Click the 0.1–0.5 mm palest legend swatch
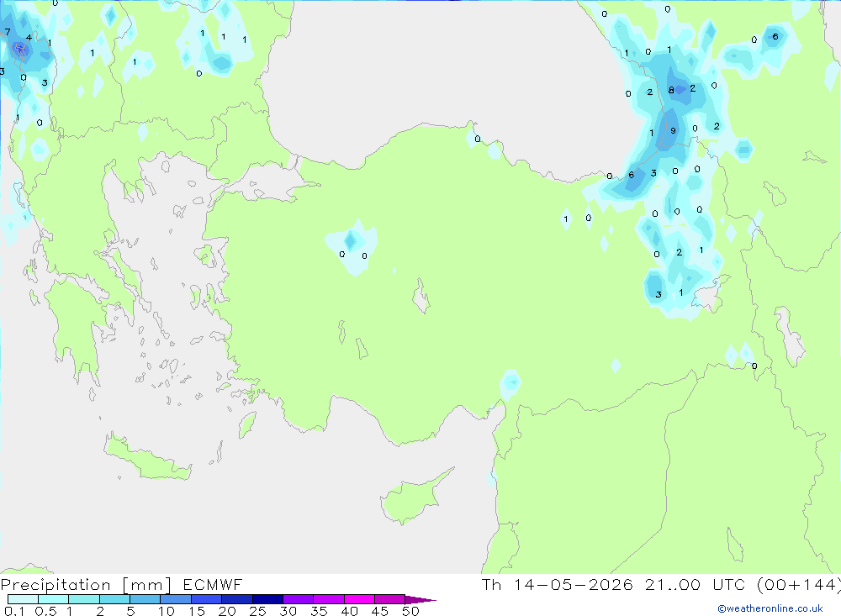The image size is (841, 616). pos(23,599)
